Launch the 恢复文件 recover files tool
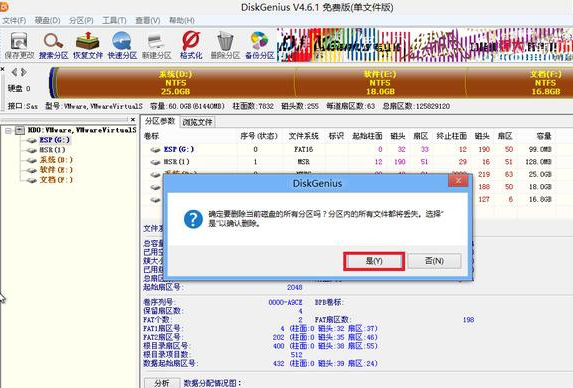Image resolution: width=573 pixels, height=388 pixels. coord(88,45)
